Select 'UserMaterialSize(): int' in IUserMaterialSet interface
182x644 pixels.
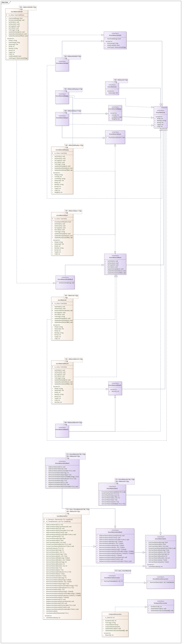click(155, 566)
